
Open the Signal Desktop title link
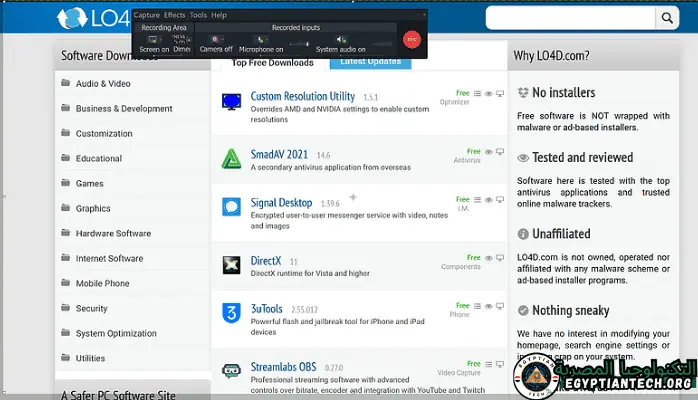click(281, 203)
